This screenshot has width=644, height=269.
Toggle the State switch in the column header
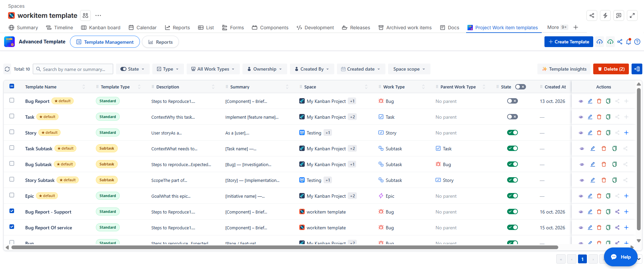[520, 87]
